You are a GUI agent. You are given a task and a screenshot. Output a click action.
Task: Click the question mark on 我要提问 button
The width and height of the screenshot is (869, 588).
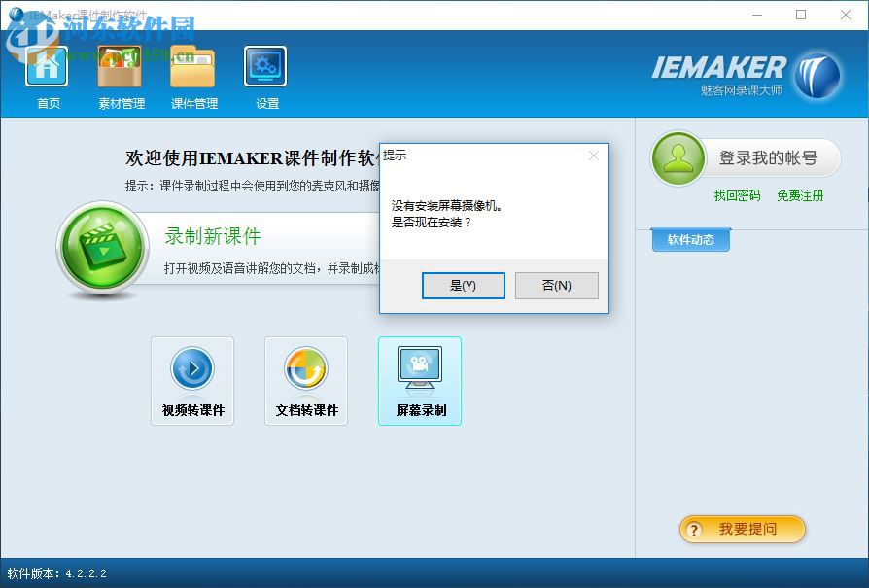[692, 530]
